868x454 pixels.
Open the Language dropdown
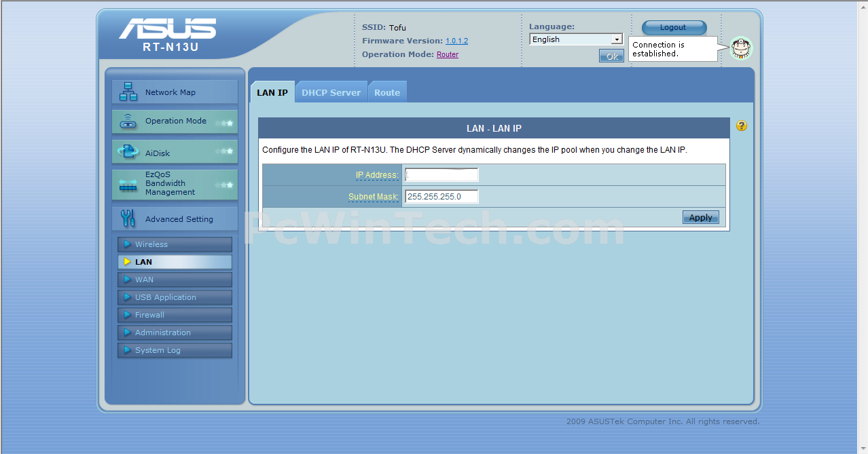[x=576, y=39]
